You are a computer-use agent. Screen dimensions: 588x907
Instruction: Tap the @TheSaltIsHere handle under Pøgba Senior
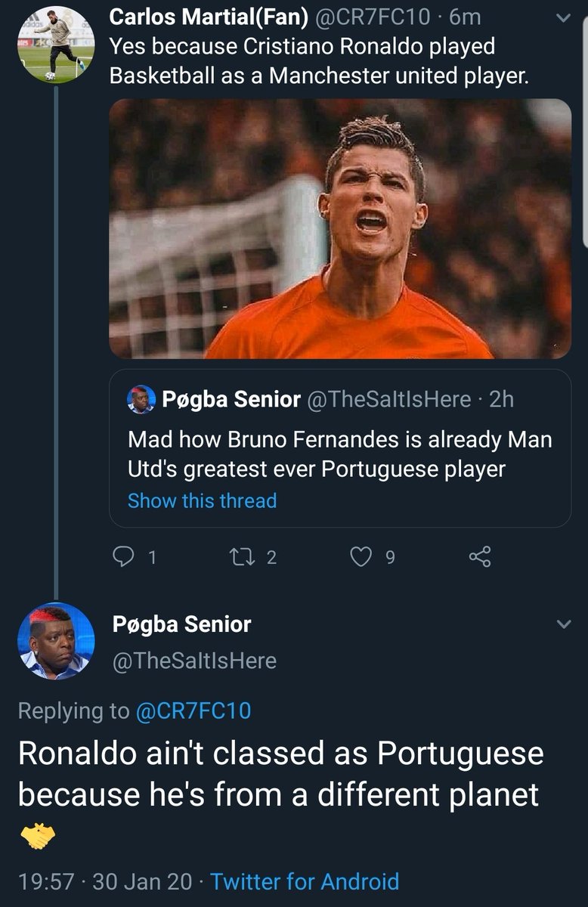click(x=194, y=661)
